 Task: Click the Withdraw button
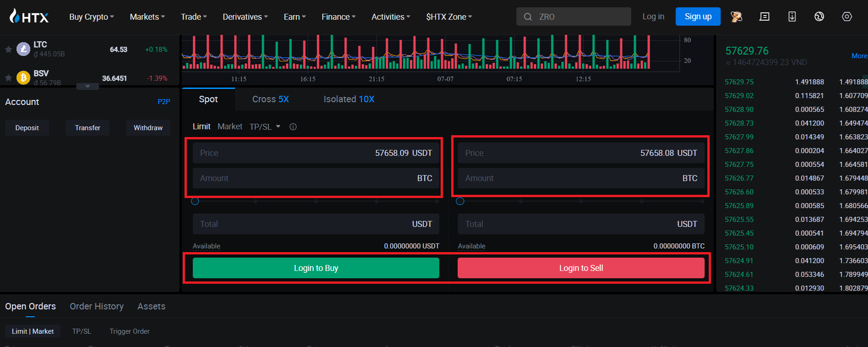(x=148, y=127)
